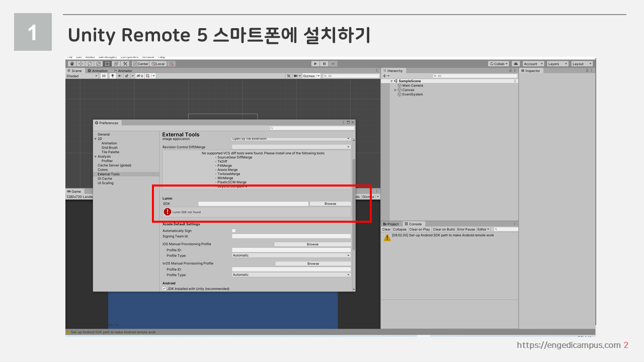This screenshot has width=644, height=362.
Task: Click Browse for Lumin SDK
Action: pyautogui.click(x=330, y=204)
